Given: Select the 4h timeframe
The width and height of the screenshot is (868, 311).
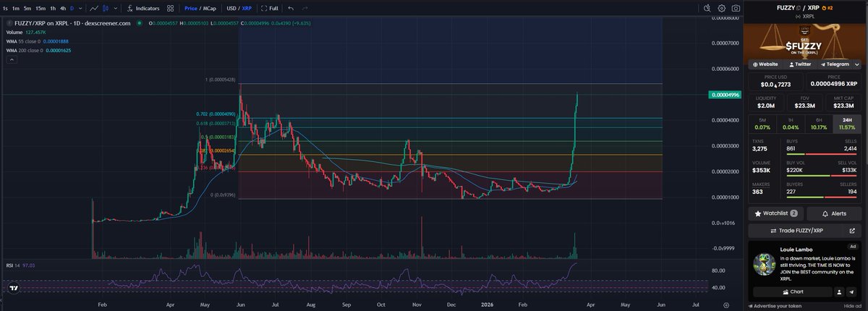Looking at the screenshot, I should (x=63, y=8).
